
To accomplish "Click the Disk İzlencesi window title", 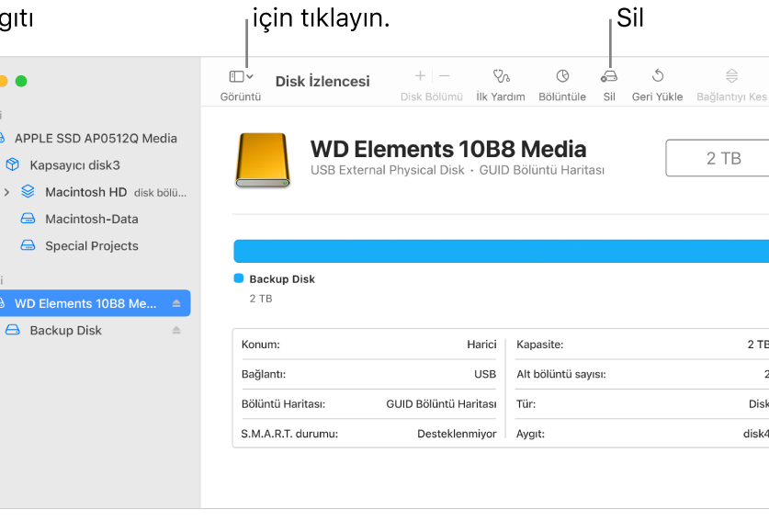I will pyautogui.click(x=322, y=82).
